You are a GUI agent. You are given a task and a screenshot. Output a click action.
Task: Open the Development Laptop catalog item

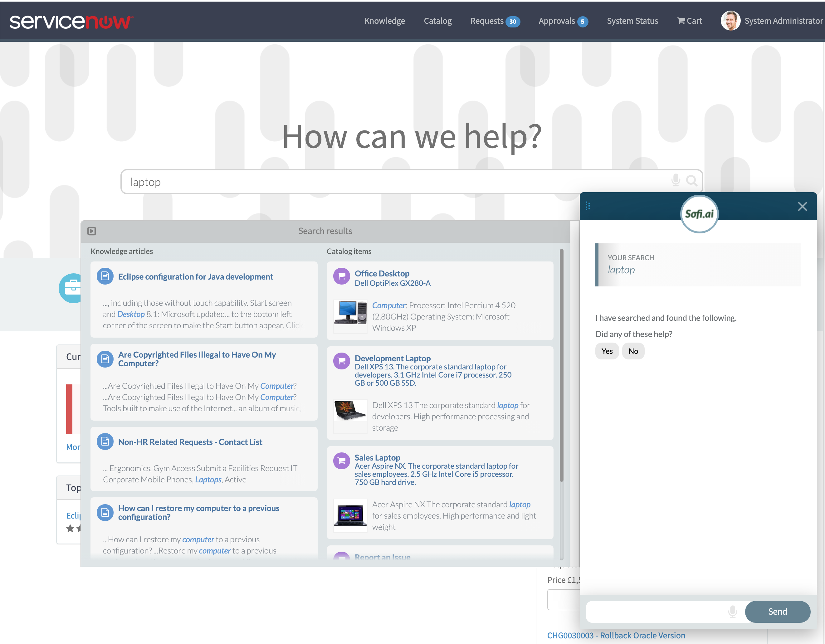pos(392,358)
